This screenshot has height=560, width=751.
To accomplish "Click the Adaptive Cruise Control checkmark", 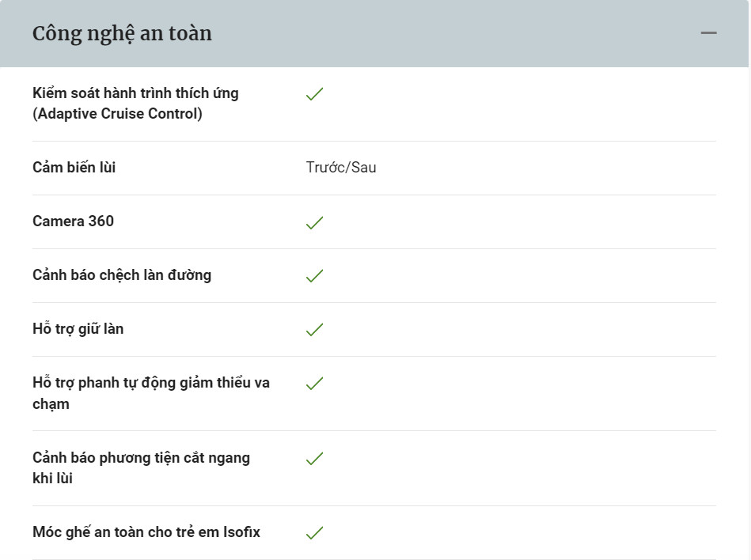I will coord(315,94).
